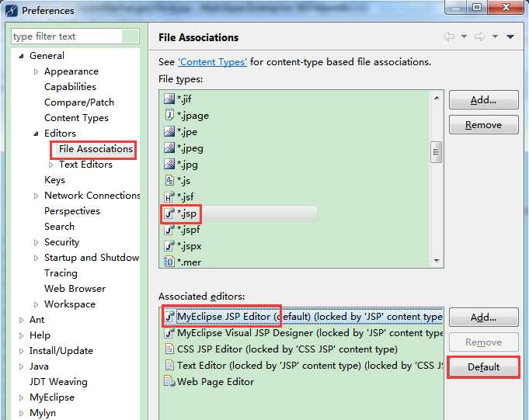Expand the Startup and Shutdown node
The height and width of the screenshot is (420, 529).
point(36,258)
